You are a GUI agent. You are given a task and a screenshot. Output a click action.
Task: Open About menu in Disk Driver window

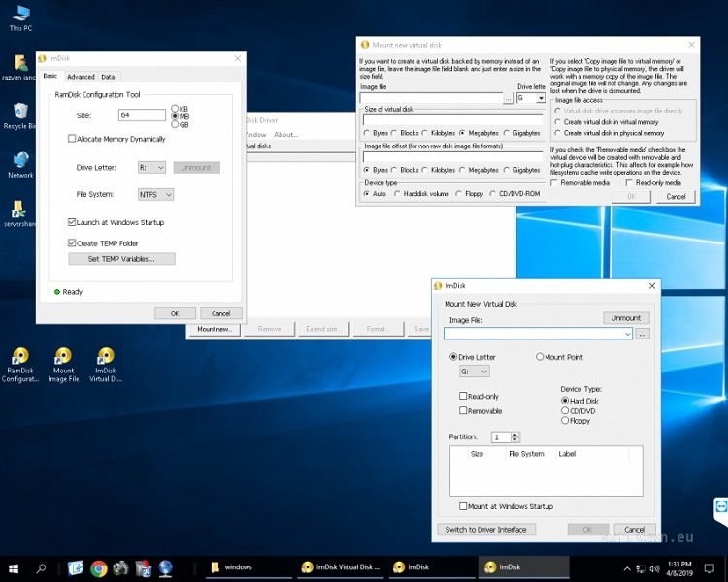click(x=285, y=134)
